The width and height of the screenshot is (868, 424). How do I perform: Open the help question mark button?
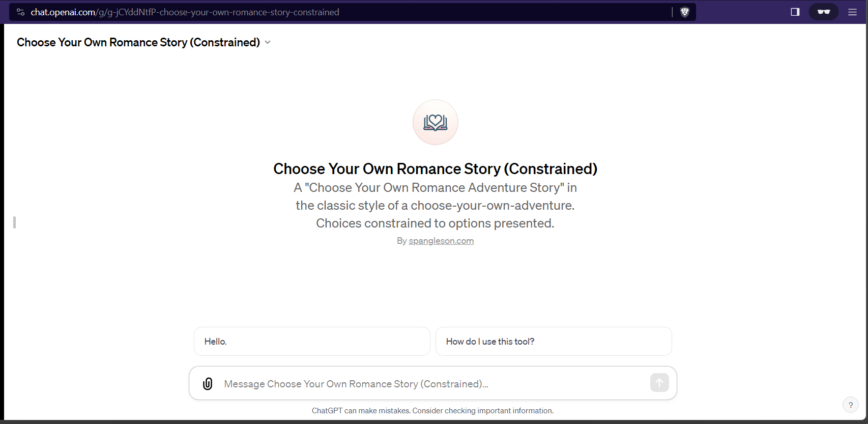coord(851,405)
